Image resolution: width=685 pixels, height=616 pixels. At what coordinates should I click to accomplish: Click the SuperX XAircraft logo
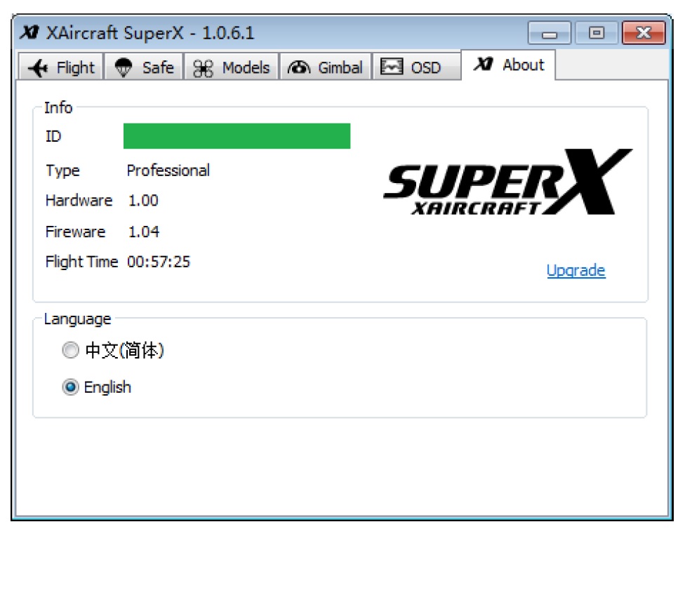[x=507, y=182]
